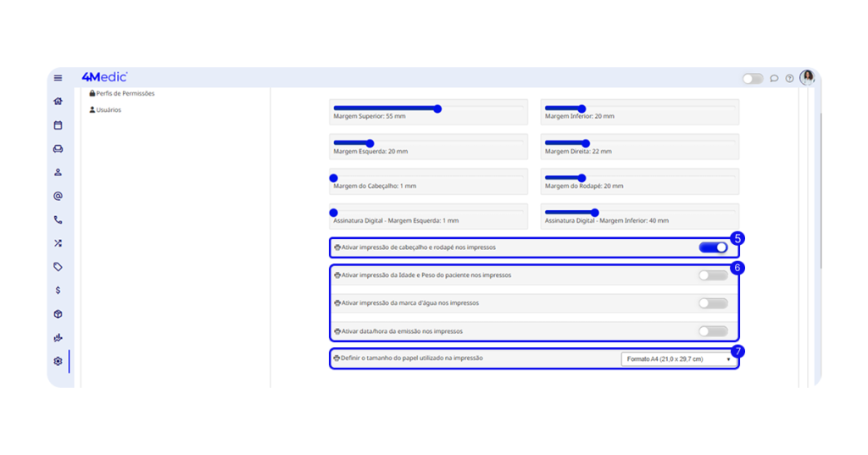The image size is (868, 455).
Task: Click the Margem Superior slider handle
Action: tap(437, 108)
